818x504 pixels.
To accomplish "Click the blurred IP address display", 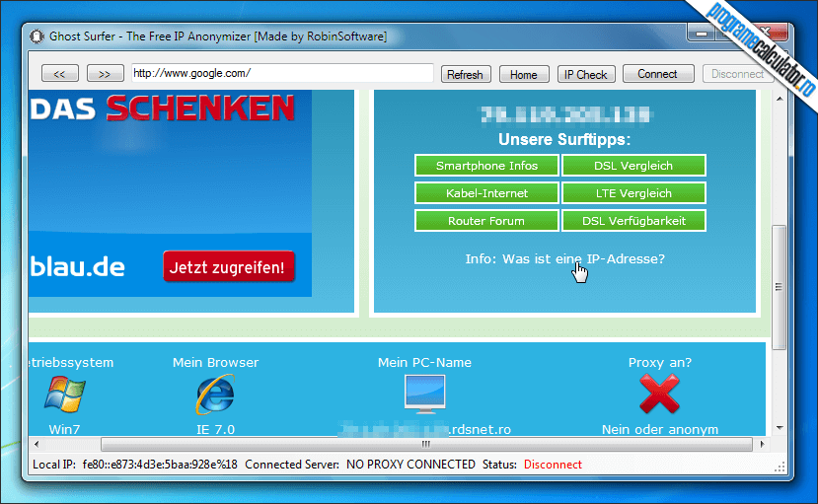I will 565,114.
